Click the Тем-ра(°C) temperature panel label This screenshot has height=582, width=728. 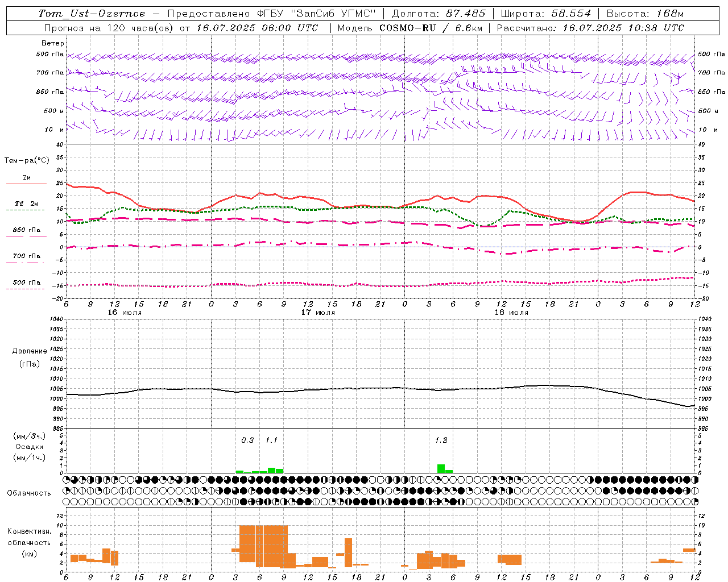click(27, 161)
